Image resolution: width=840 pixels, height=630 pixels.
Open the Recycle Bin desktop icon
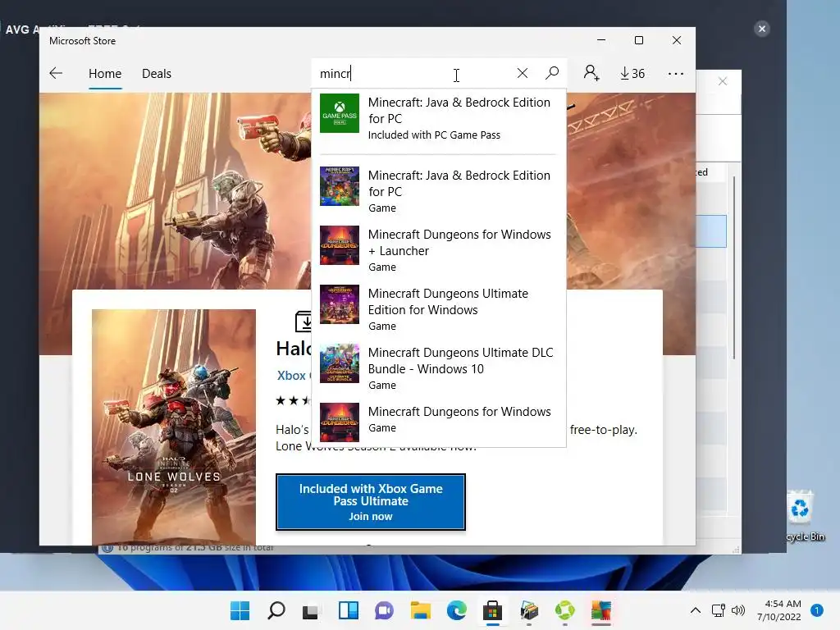point(802,515)
